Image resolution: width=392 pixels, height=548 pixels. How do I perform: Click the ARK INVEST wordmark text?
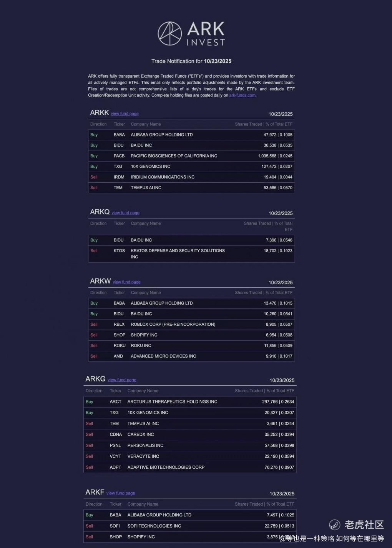click(x=206, y=33)
